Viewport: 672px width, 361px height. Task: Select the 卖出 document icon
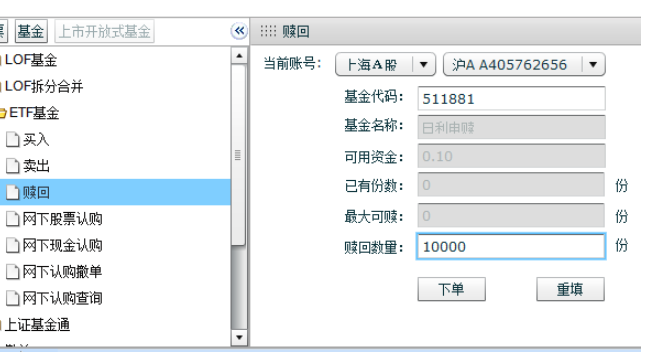pos(13,166)
